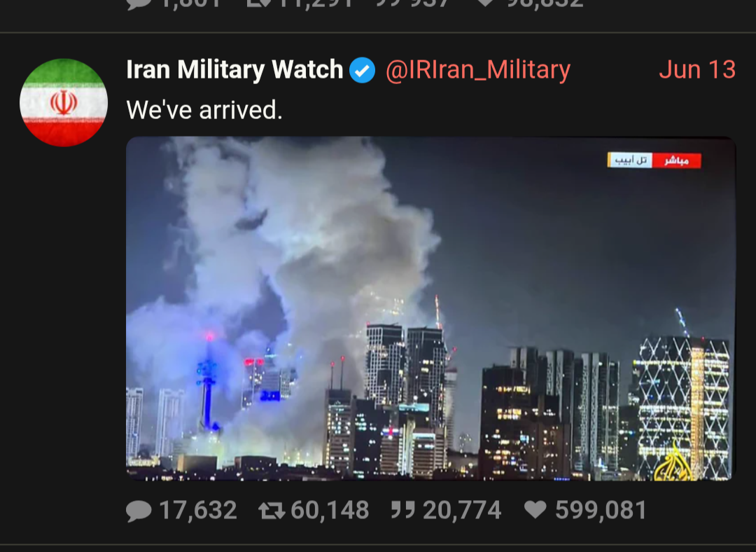Click the retweet arrows icon
This screenshot has width=756, height=552.
click(272, 511)
